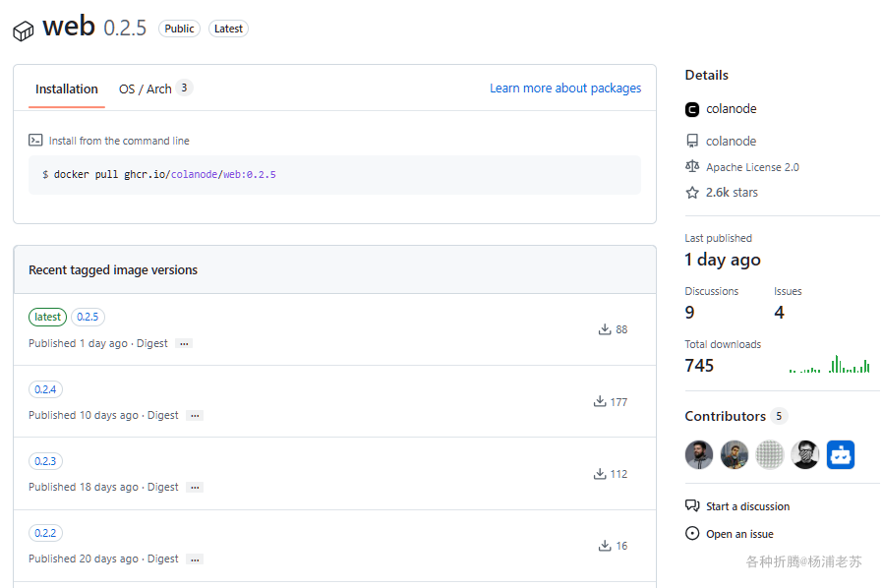Expand digest details for version 0.2.5

click(184, 343)
